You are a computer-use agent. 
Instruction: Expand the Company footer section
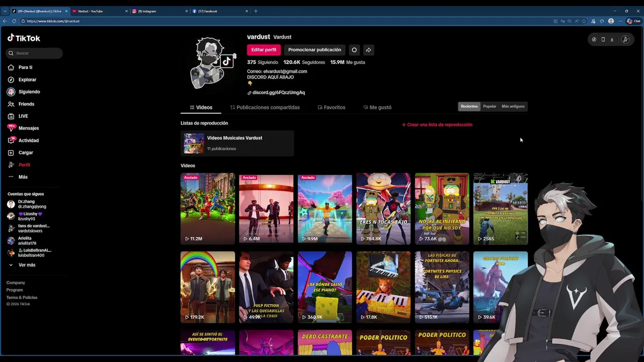click(x=16, y=283)
